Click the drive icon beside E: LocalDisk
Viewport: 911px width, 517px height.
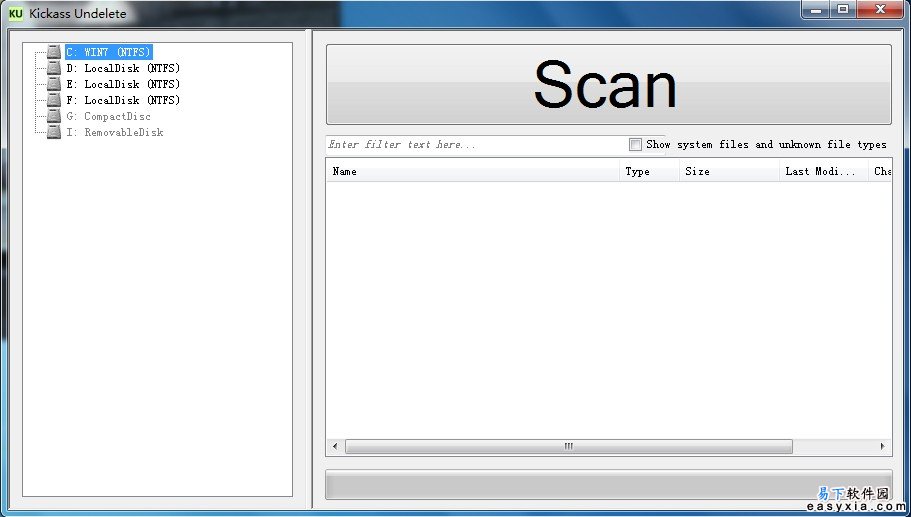point(54,84)
